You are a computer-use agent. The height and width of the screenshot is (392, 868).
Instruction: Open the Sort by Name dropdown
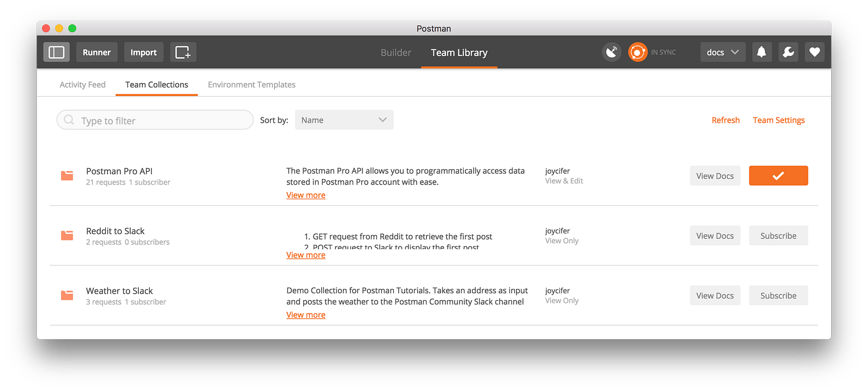click(344, 120)
